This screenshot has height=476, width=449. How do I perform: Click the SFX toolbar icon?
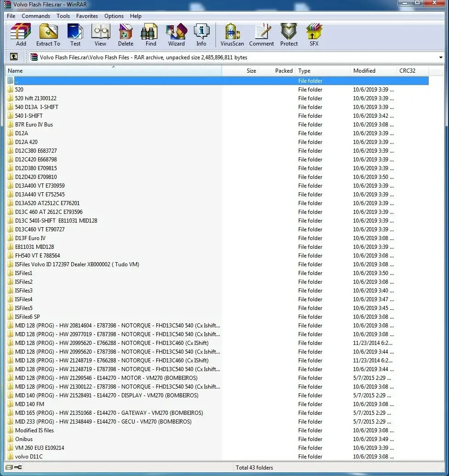point(314,34)
